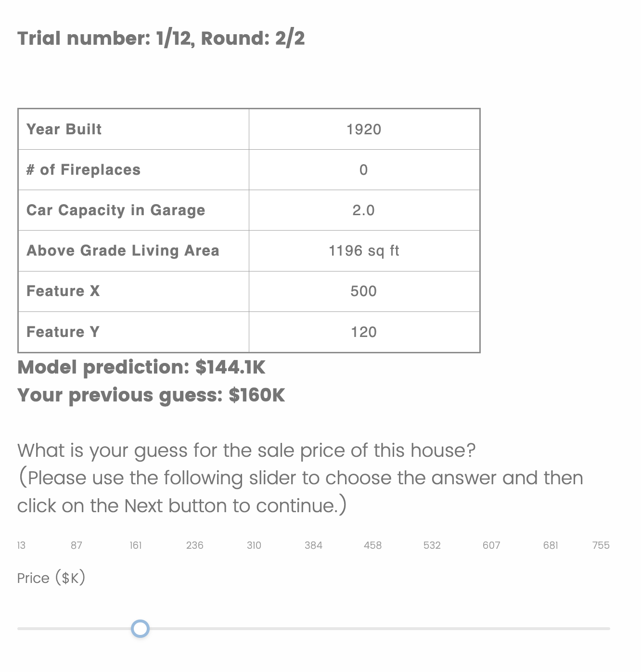The image size is (641, 672).
Task: Click the 607 tick label
Action: click(x=491, y=545)
